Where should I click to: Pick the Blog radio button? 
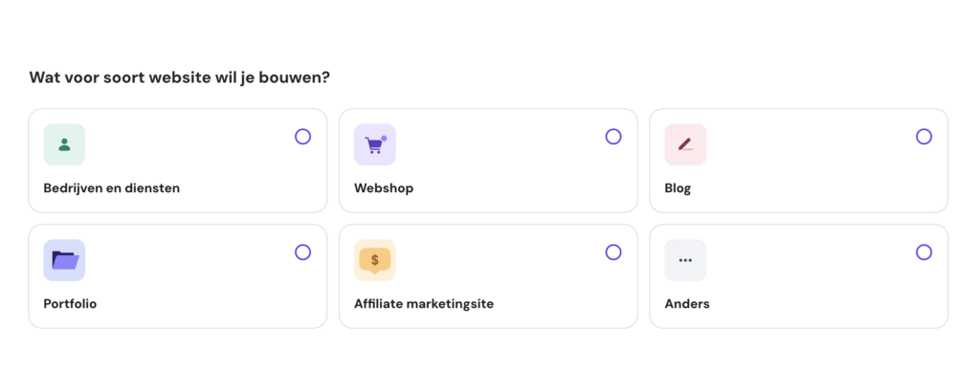(x=924, y=137)
